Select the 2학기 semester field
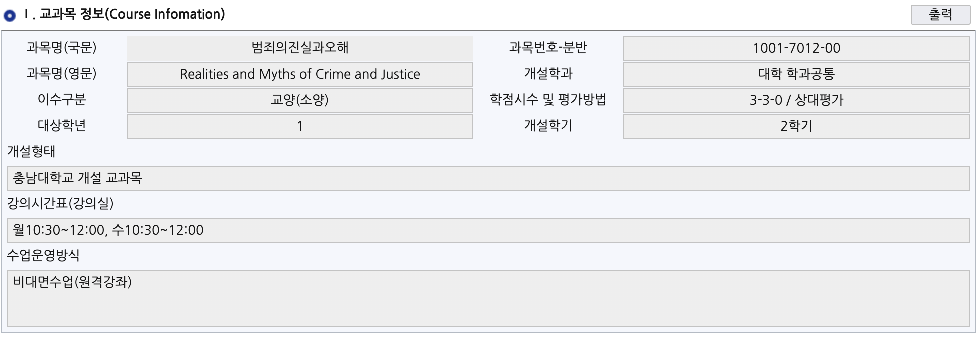Screen dimensions: 980x342 pos(796,126)
